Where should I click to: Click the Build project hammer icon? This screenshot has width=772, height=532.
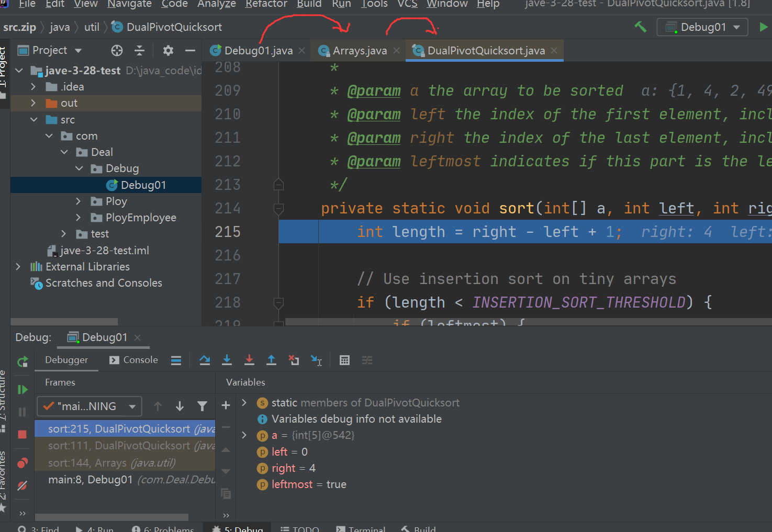point(640,27)
